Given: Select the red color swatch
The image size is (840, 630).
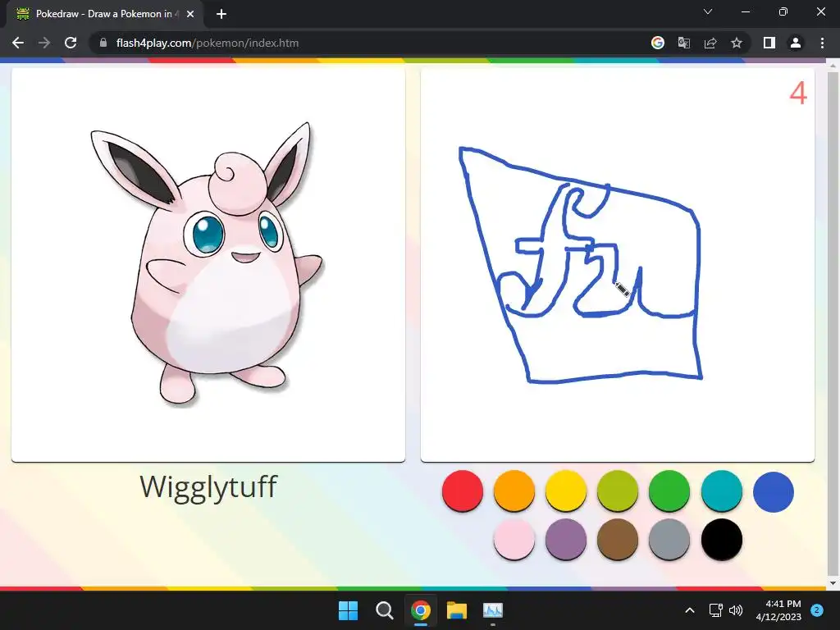Looking at the screenshot, I should click(x=463, y=491).
